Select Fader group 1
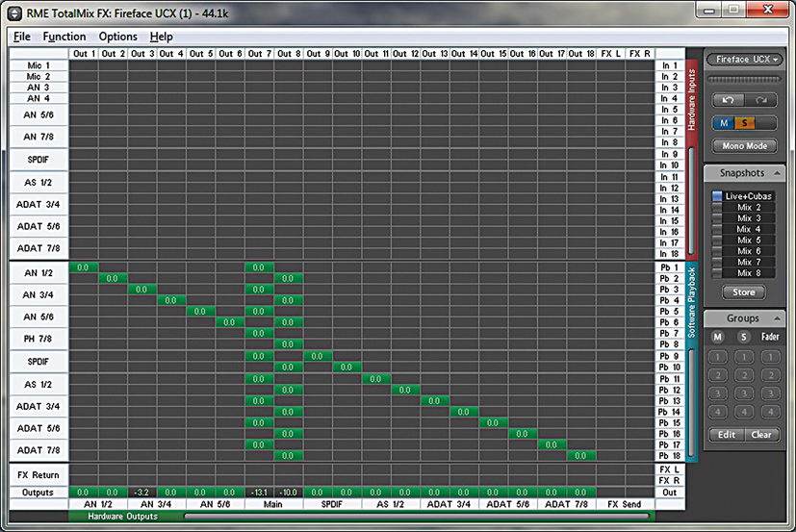 pyautogui.click(x=771, y=357)
